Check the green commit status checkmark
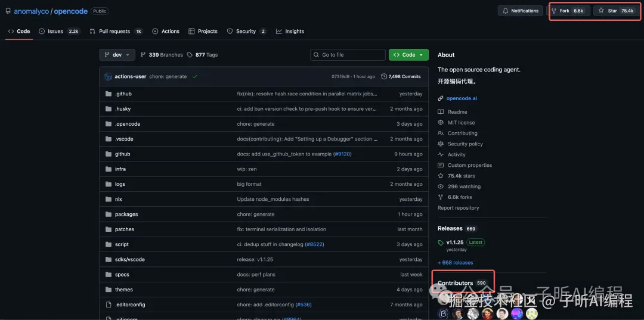644x320 pixels. point(194,76)
